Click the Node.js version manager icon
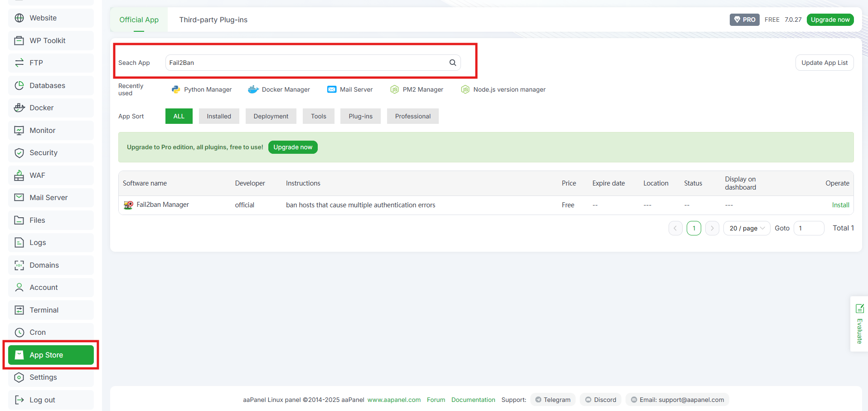 click(x=465, y=89)
